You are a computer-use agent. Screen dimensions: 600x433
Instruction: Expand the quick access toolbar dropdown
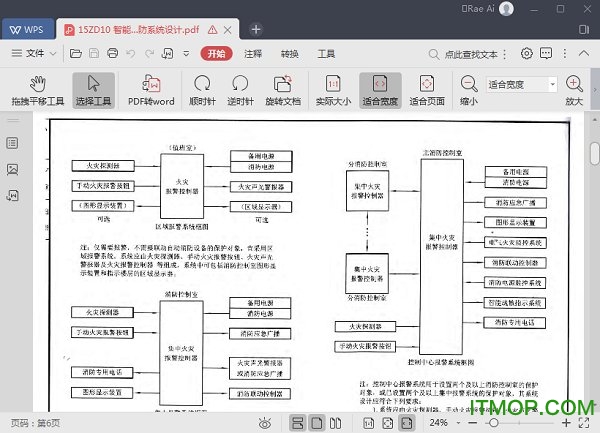186,54
